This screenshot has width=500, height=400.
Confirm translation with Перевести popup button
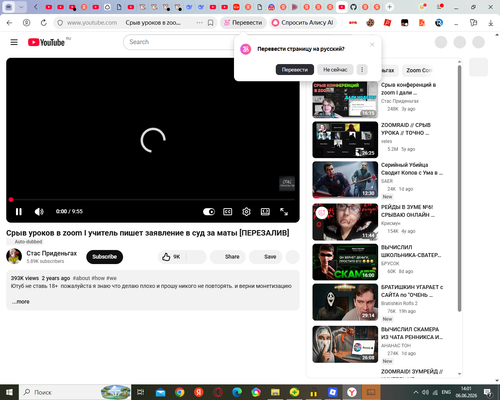[295, 70]
